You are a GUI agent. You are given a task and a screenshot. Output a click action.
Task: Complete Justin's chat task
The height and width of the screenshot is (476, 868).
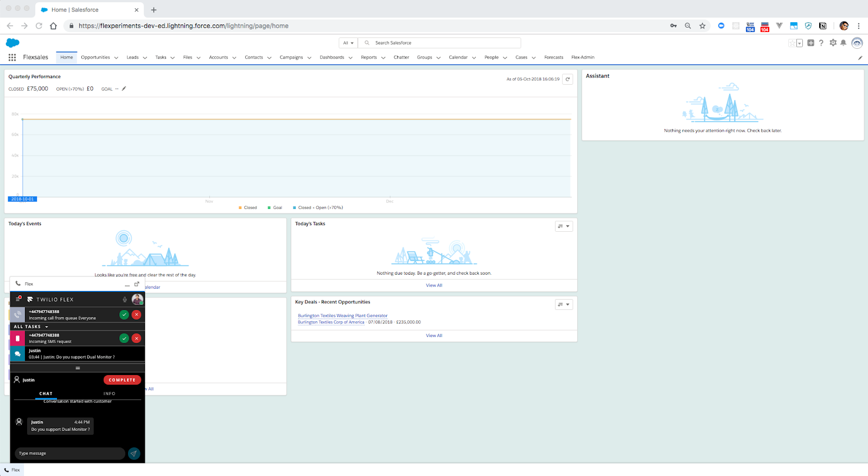pos(122,380)
